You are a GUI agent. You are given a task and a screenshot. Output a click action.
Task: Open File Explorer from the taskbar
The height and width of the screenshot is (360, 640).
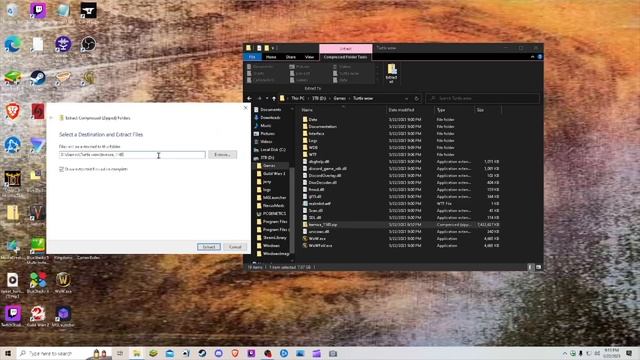tap(137, 353)
